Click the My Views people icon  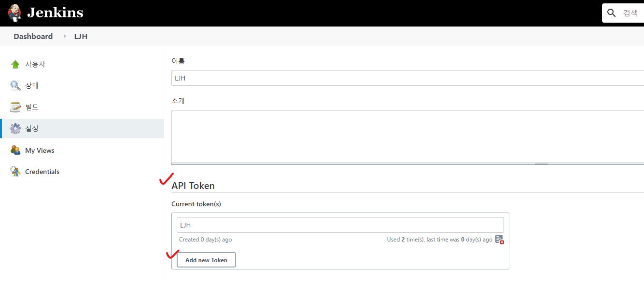click(x=15, y=150)
